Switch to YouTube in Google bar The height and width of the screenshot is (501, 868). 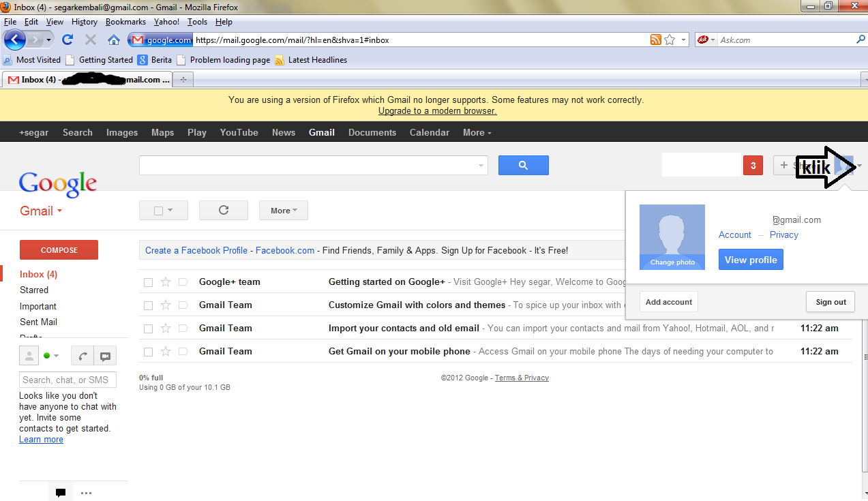[239, 132]
